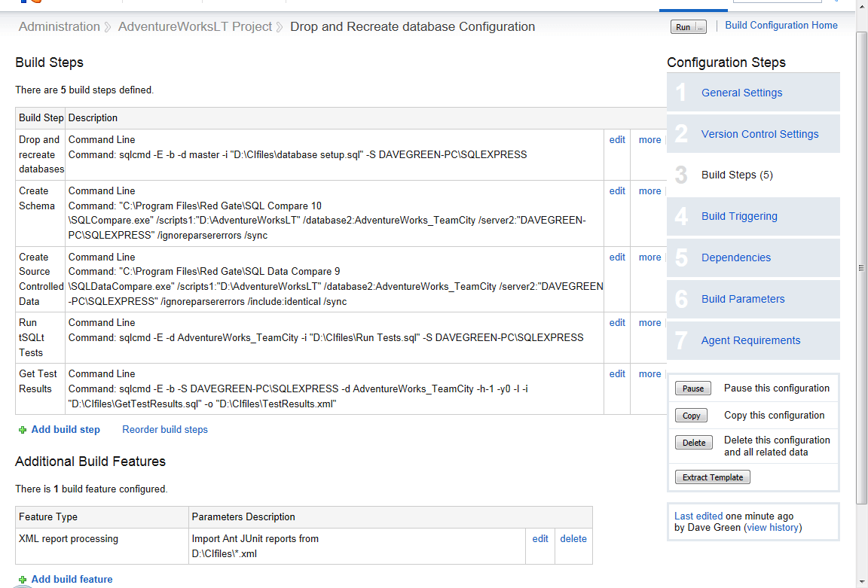Edit the Run tSQLt Tests build step
This screenshot has width=868, height=588.
pyautogui.click(x=617, y=323)
